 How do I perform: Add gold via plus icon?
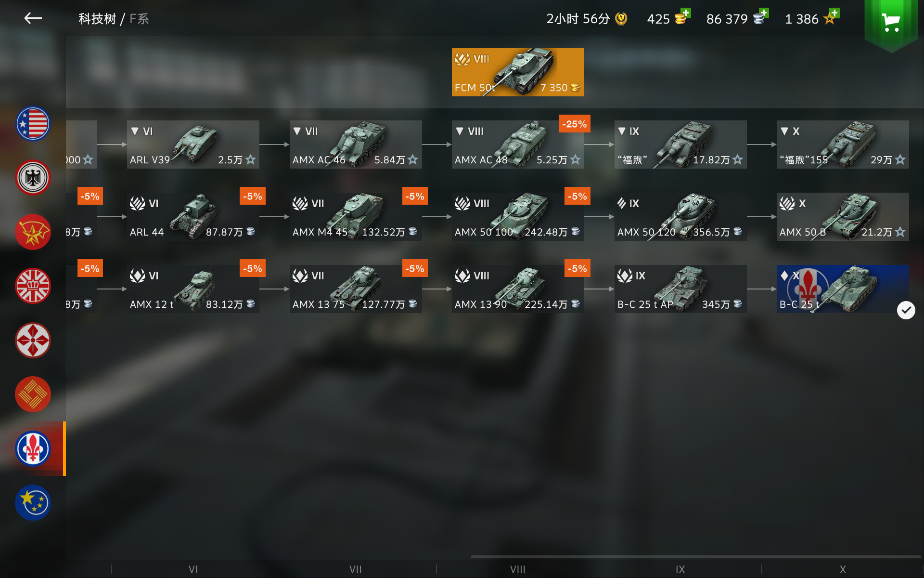(x=686, y=13)
